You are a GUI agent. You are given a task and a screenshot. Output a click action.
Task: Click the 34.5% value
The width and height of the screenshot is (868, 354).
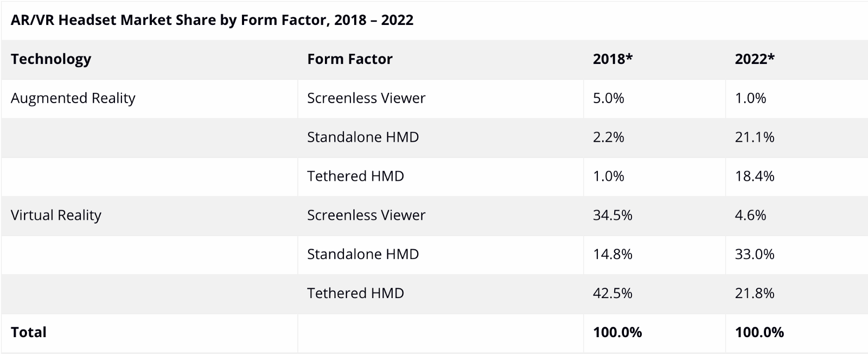(612, 216)
